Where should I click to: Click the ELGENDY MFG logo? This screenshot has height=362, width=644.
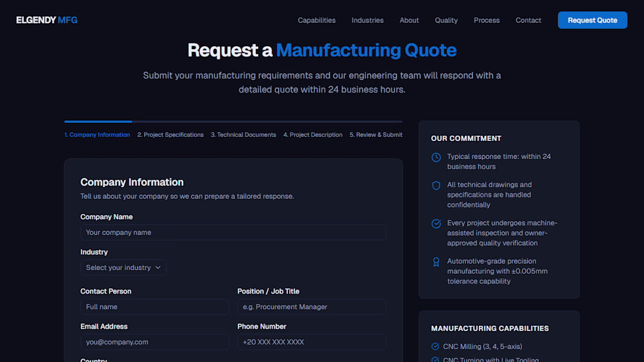[47, 20]
